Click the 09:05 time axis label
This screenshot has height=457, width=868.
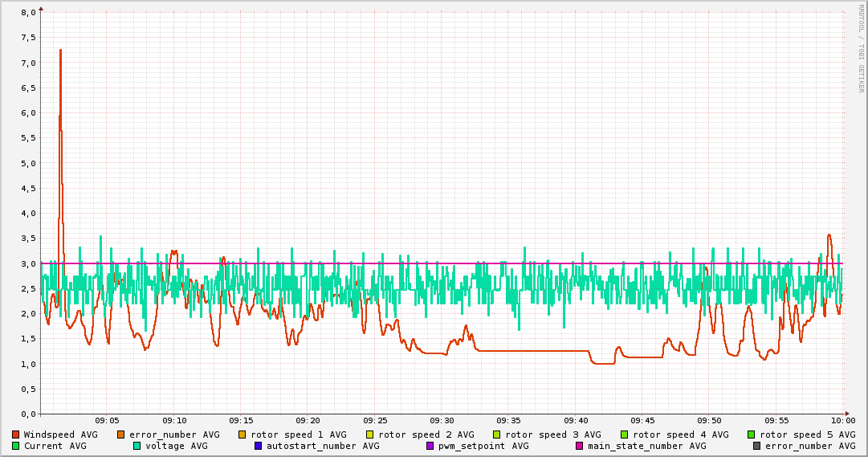(x=108, y=420)
